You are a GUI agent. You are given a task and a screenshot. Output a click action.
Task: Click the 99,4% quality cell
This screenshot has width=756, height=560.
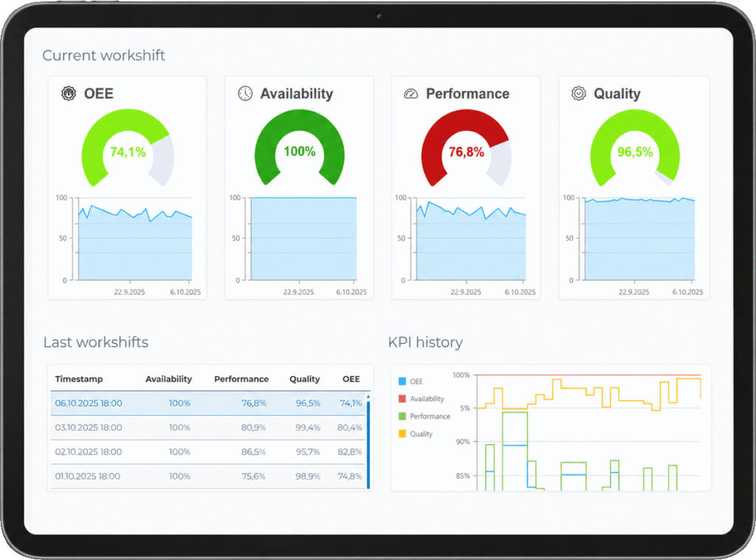[x=308, y=427]
